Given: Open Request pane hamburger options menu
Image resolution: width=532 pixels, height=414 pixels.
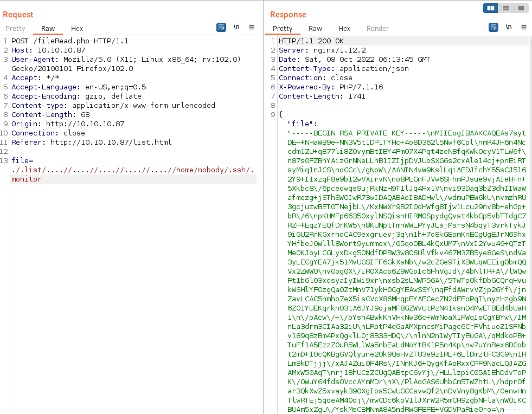Looking at the screenshot, I should pos(252,27).
